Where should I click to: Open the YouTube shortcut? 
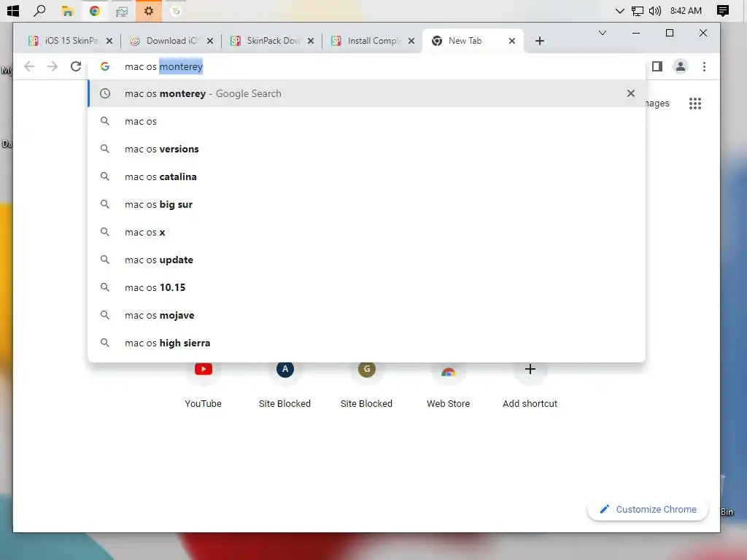(204, 385)
